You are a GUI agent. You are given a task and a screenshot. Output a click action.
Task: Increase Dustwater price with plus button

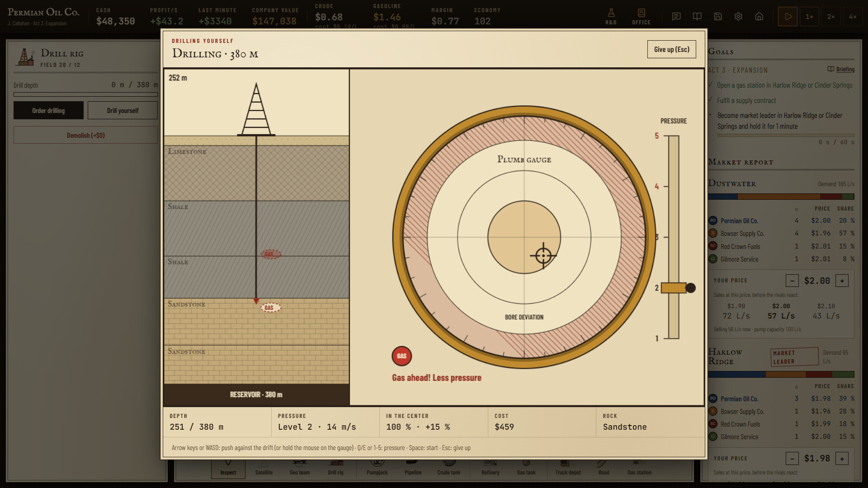click(842, 281)
